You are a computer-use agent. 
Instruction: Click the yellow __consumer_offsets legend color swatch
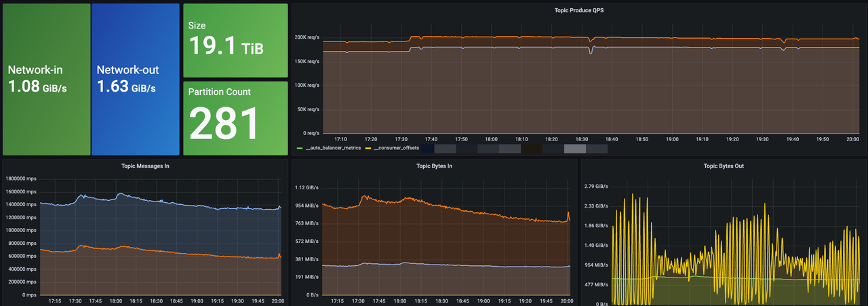368,148
